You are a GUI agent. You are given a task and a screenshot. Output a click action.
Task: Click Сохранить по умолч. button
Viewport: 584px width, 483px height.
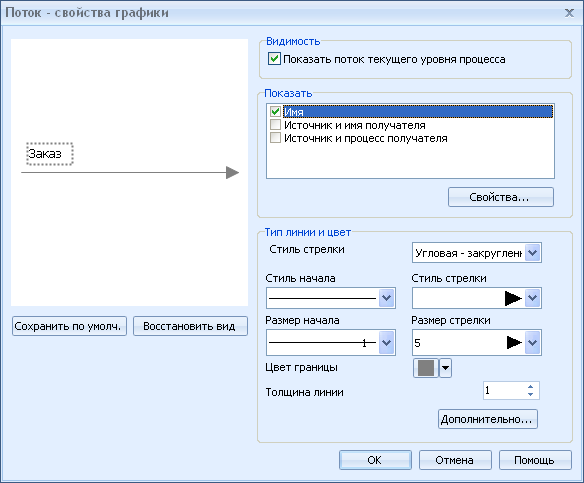(69, 326)
